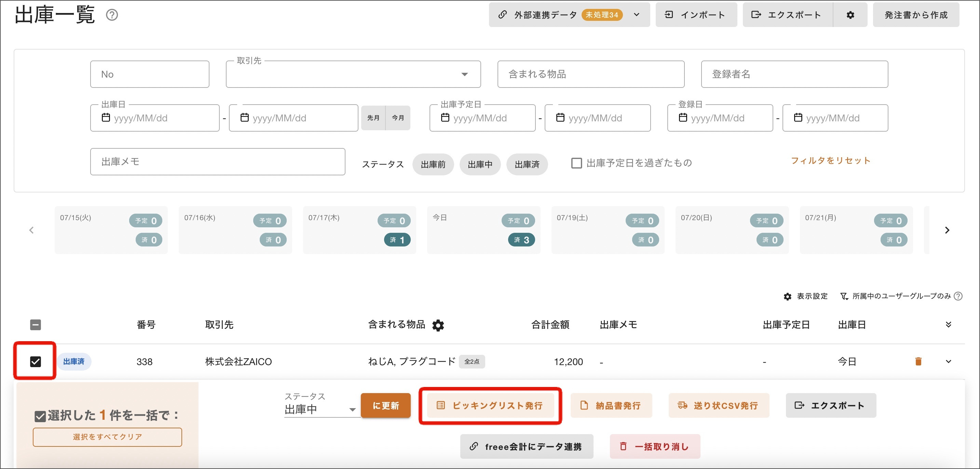Viewport: 980px width, 469px height.
Task: Expand row 338 details chevron
Action: [x=948, y=361]
